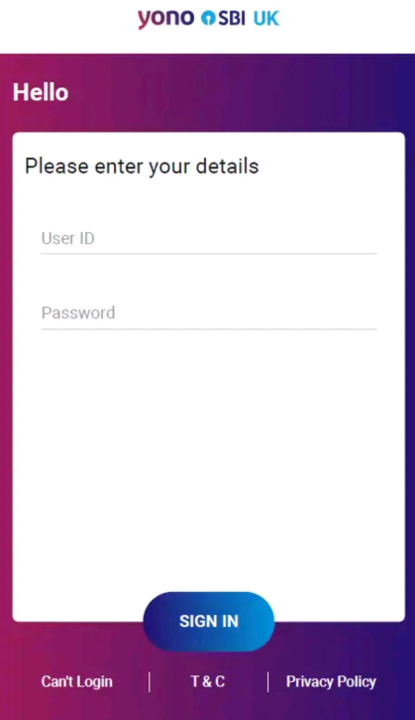Focus the Password input field
Viewport: 415px width, 720px height.
coord(209,313)
